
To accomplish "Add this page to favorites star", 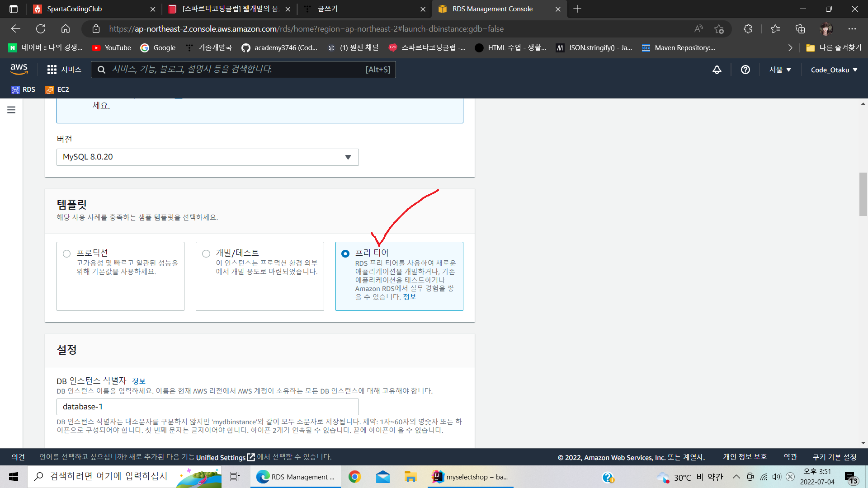I will [x=719, y=29].
